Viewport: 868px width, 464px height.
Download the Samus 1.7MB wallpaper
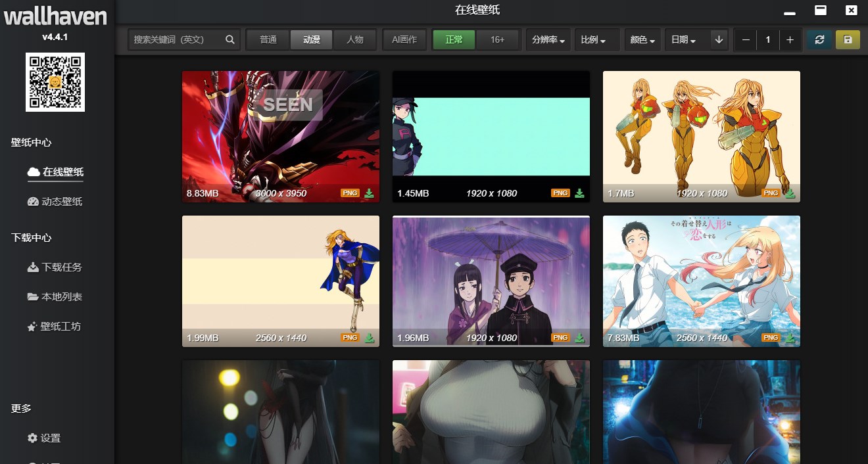point(790,193)
